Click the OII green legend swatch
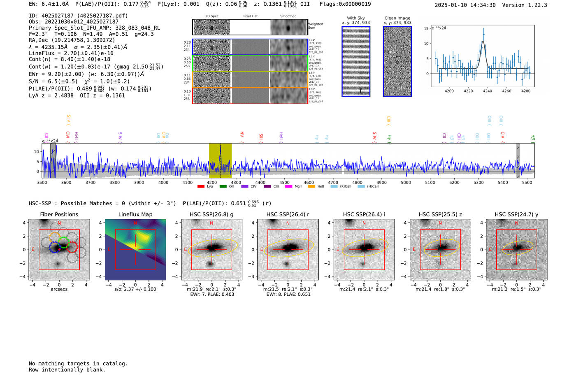The height and width of the screenshot is (392, 576). [223, 186]
